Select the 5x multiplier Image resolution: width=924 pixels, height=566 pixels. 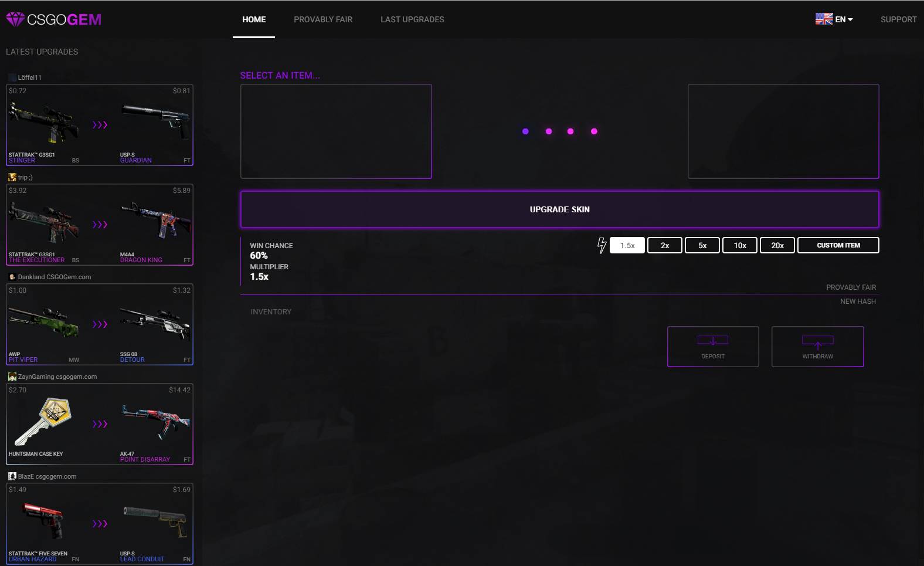(x=702, y=245)
